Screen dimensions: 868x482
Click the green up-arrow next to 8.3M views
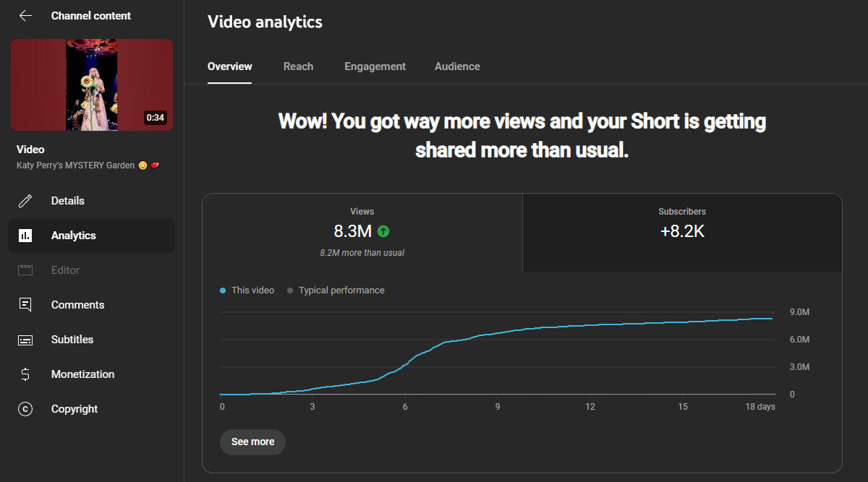pos(383,231)
